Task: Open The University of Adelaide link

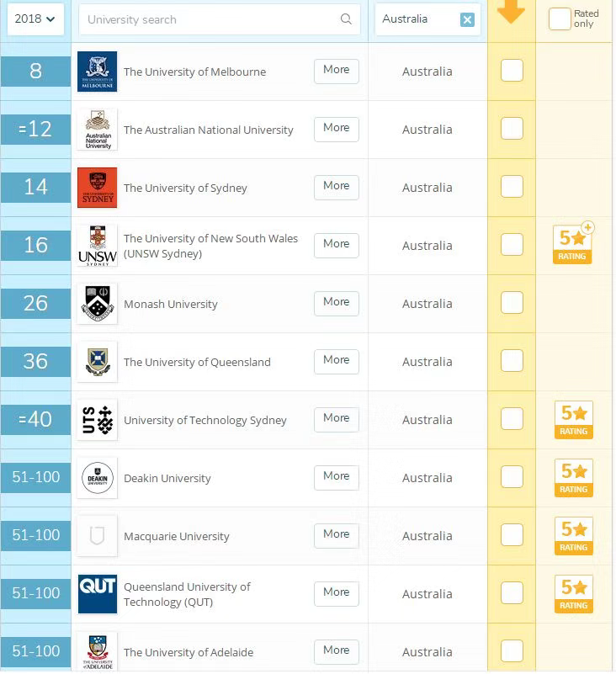Action: (189, 652)
